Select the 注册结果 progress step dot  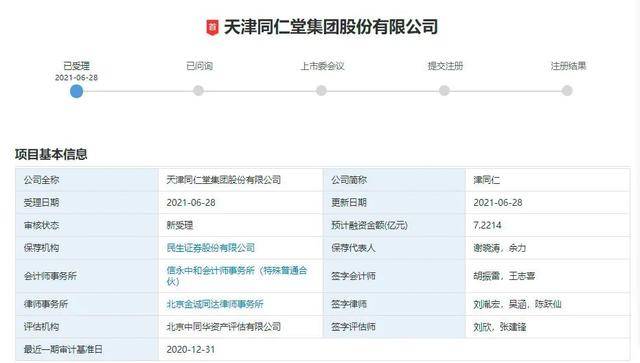[x=567, y=90]
